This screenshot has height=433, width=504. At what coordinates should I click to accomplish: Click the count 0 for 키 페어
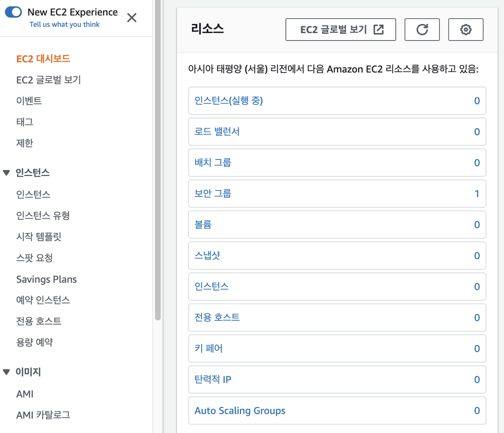click(477, 349)
